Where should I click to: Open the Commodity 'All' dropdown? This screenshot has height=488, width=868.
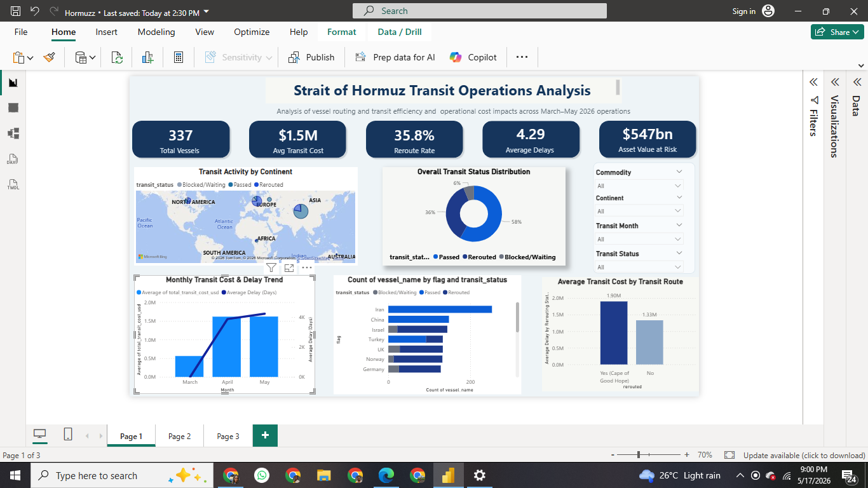click(x=639, y=186)
